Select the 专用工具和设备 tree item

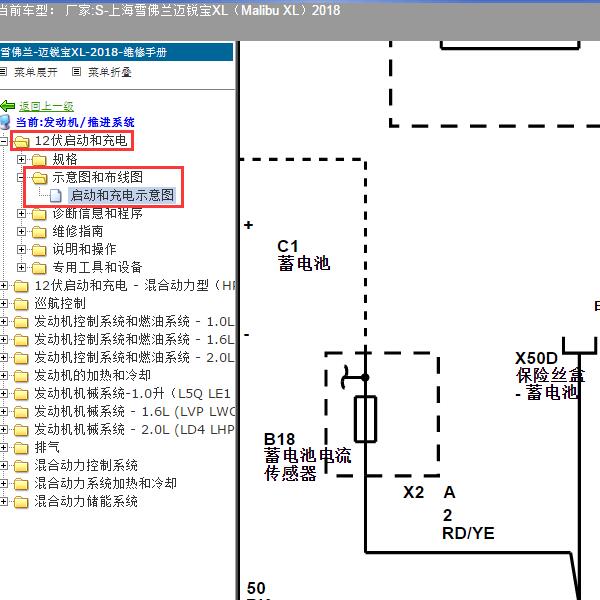point(97,267)
